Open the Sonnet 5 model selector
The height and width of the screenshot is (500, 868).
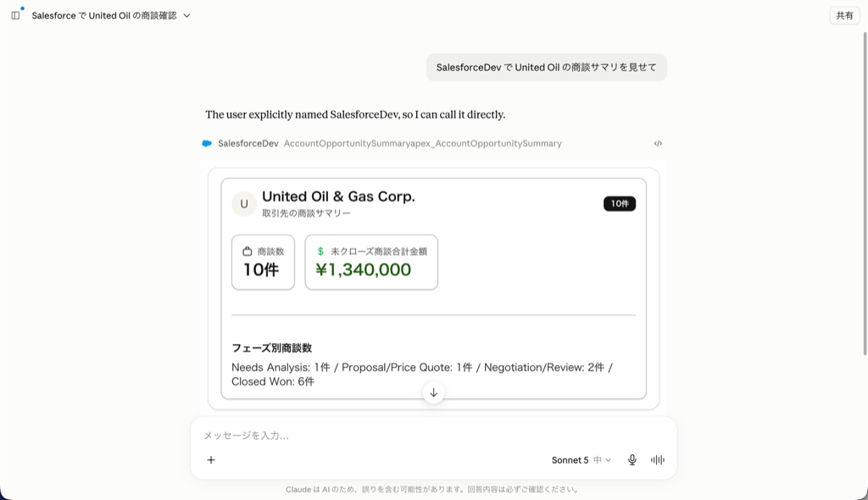pos(581,459)
